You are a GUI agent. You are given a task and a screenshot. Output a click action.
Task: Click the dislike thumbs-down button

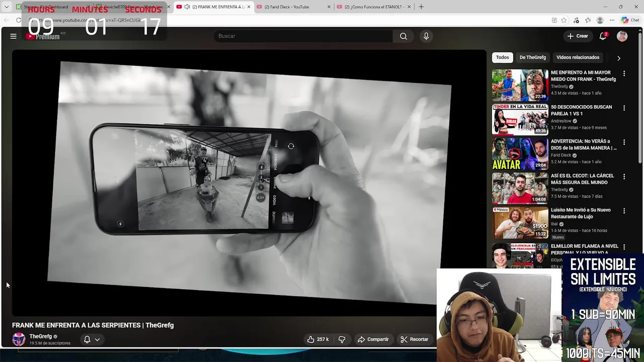(342, 339)
